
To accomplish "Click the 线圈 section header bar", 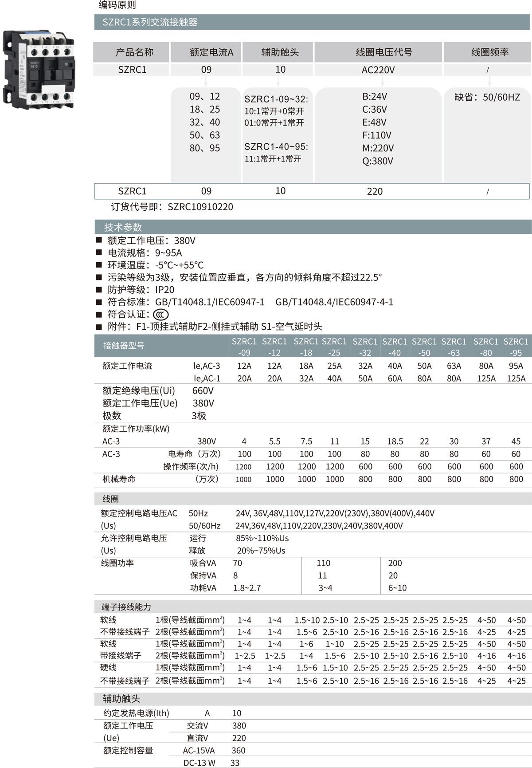I will (111, 499).
